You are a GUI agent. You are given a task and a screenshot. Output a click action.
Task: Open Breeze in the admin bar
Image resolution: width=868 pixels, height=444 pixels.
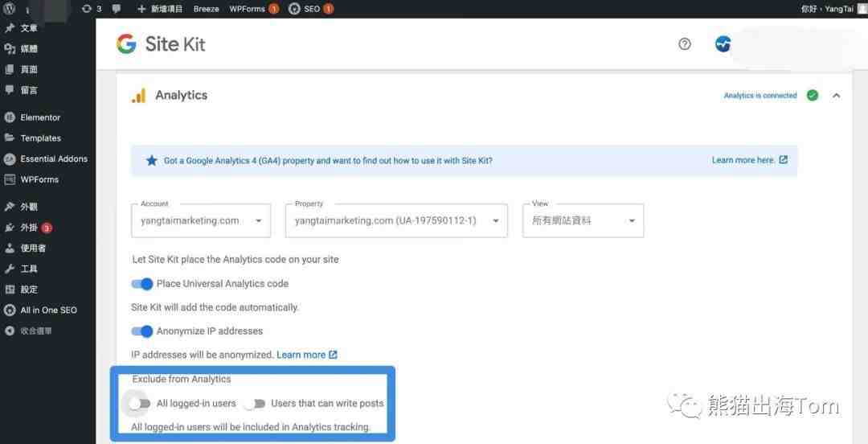[206, 9]
